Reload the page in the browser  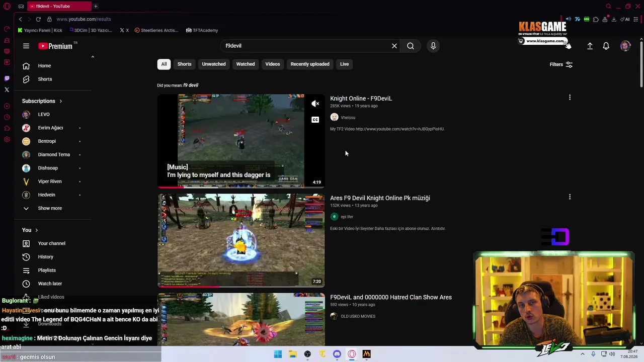pos(38,19)
